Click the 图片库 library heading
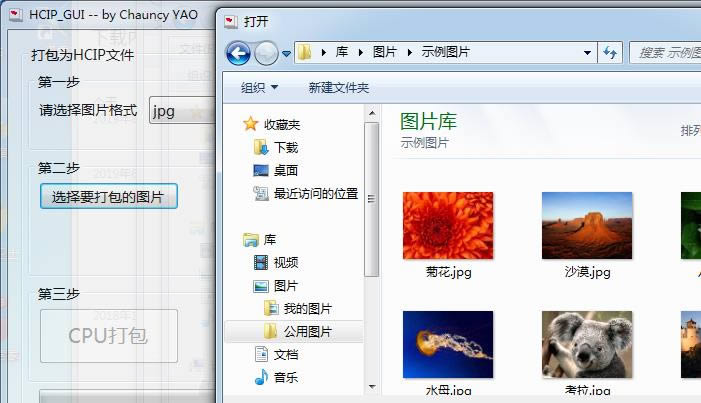This screenshot has width=701, height=403. [x=428, y=122]
